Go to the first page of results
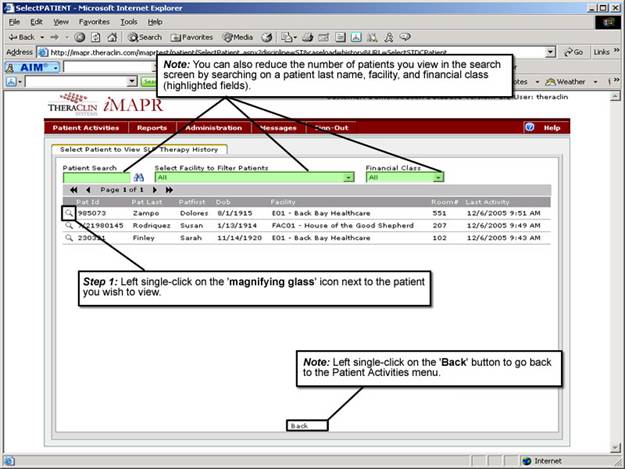This screenshot has width=625, height=469. tap(74, 189)
